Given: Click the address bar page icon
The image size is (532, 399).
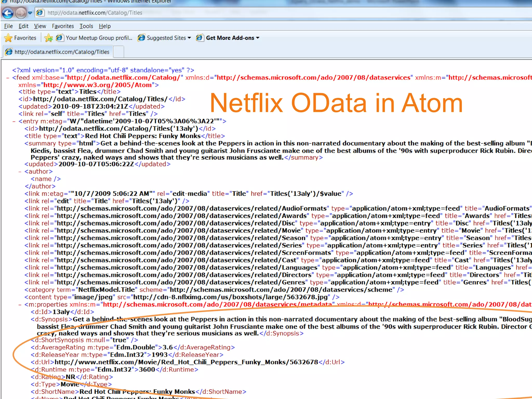Looking at the screenshot, I should coord(40,12).
